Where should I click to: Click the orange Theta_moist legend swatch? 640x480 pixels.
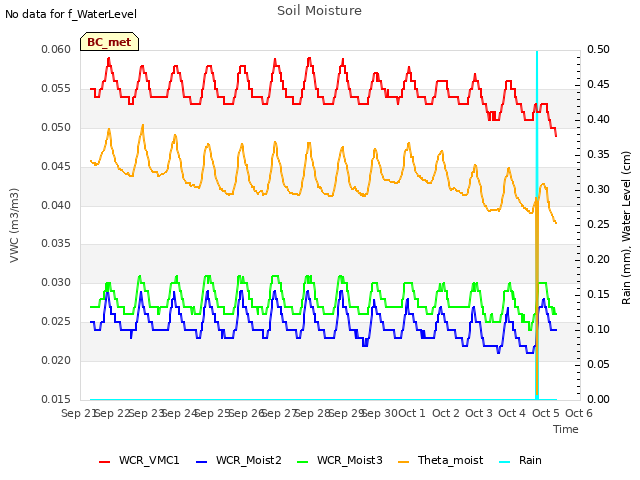pyautogui.click(x=403, y=462)
